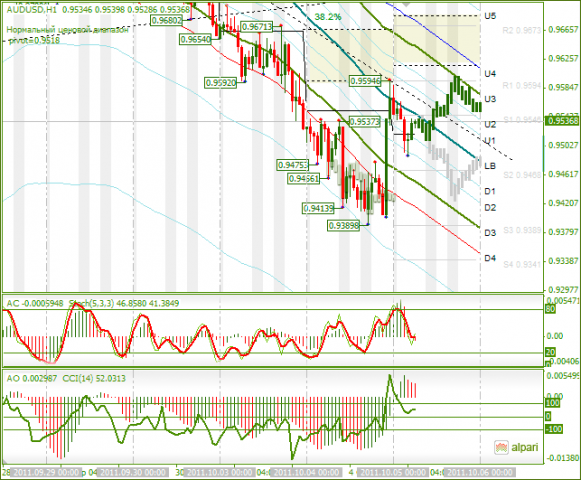
Task: Click the U3 channel level label
Action: (x=490, y=99)
